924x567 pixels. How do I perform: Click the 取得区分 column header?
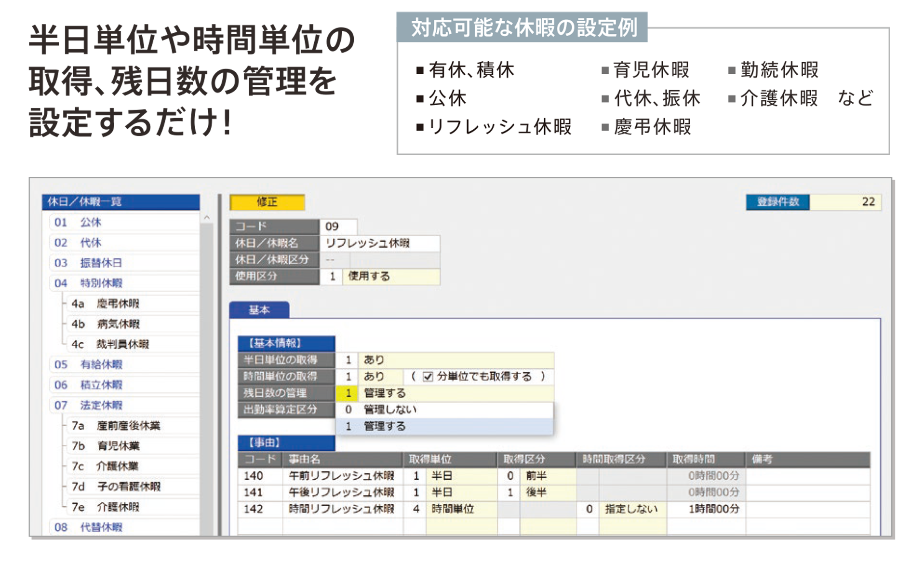coord(537,459)
